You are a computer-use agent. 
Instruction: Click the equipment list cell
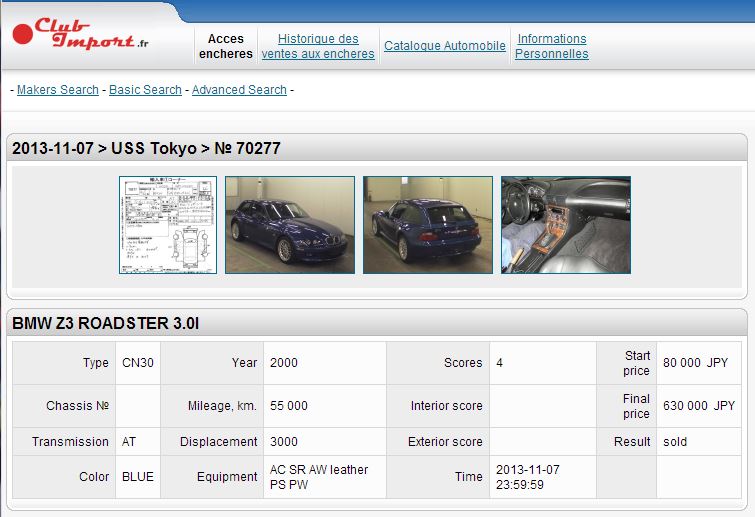[x=319, y=477]
